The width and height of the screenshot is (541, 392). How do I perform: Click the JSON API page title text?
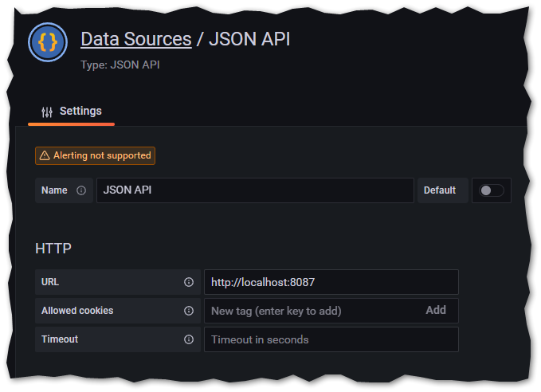[x=249, y=39]
